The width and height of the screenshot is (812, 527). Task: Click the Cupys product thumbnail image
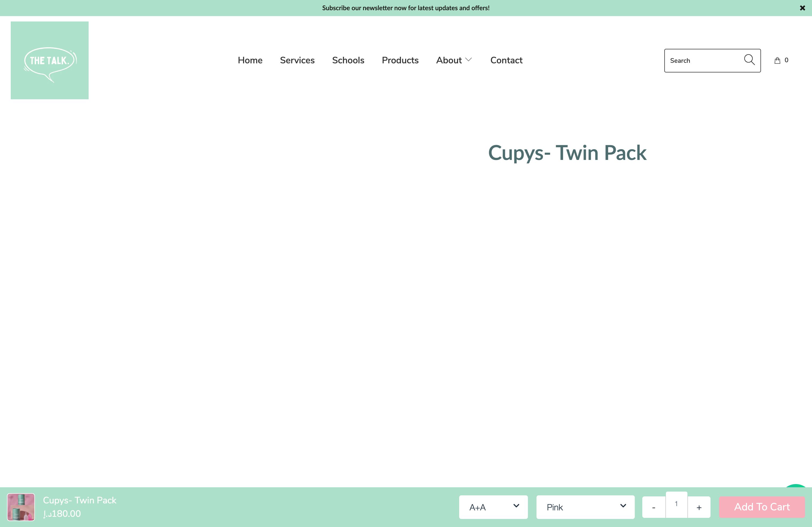[21, 507]
